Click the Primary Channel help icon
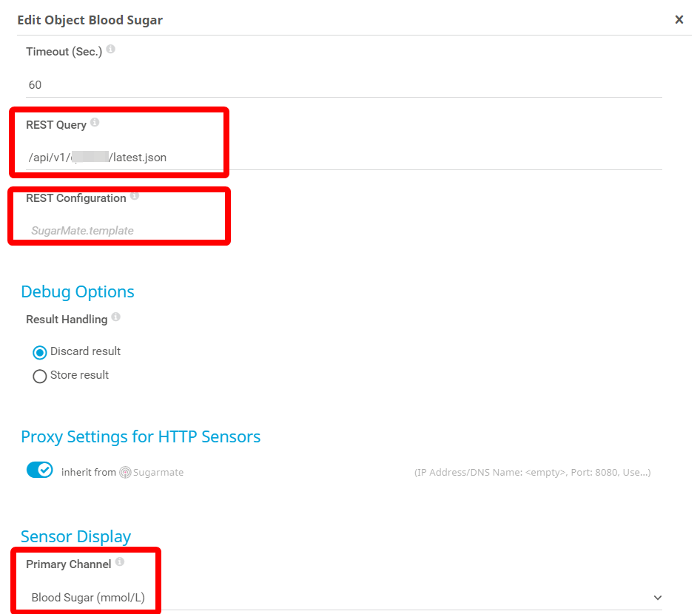700x614 pixels. click(x=119, y=563)
